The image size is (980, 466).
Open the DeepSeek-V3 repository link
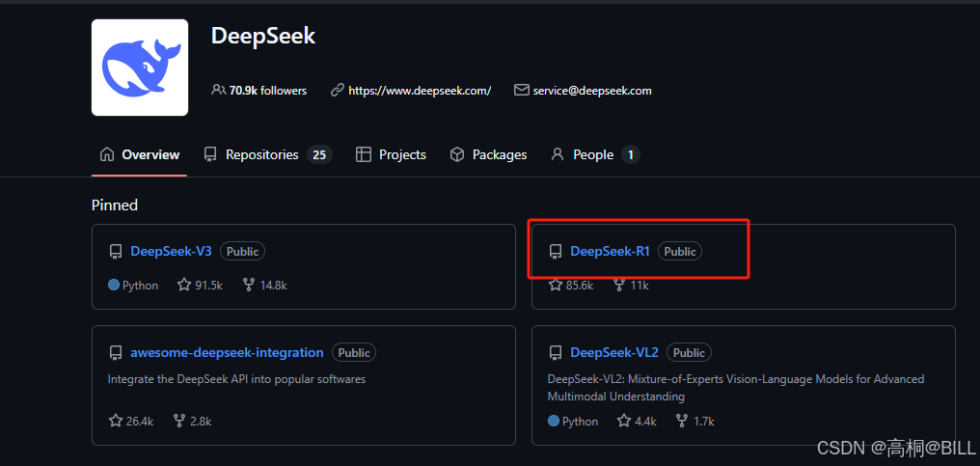pyautogui.click(x=172, y=252)
